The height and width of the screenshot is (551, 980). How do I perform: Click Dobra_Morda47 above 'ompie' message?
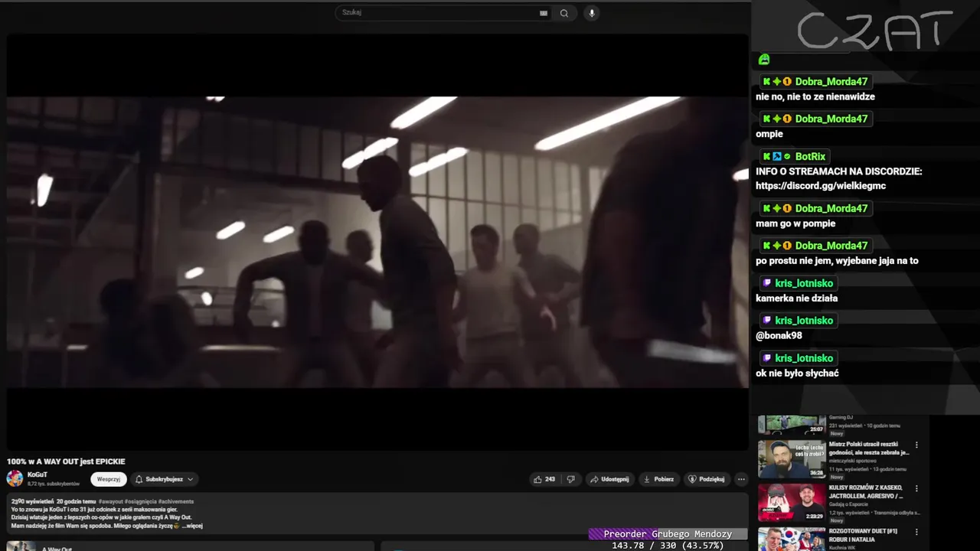[x=831, y=119]
